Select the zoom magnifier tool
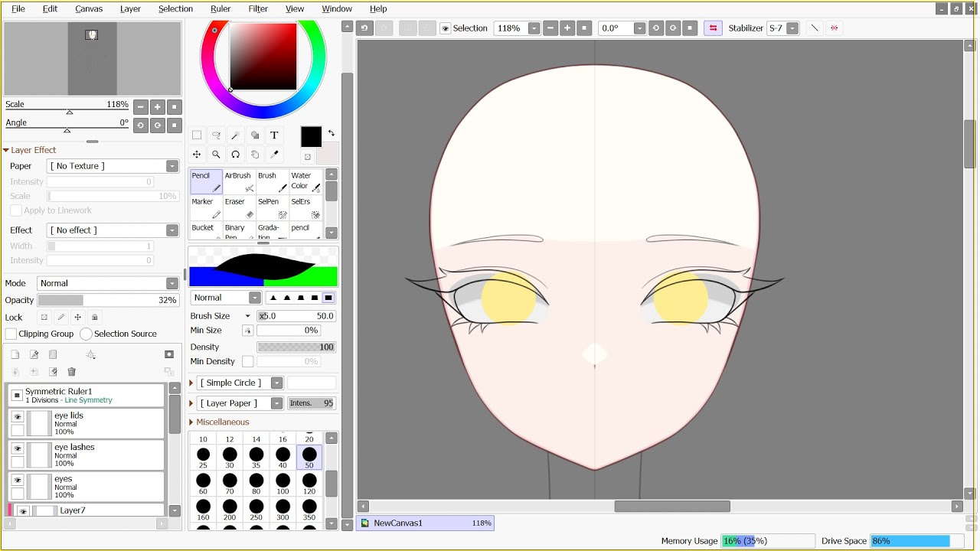This screenshot has height=551, width=980. [x=217, y=154]
